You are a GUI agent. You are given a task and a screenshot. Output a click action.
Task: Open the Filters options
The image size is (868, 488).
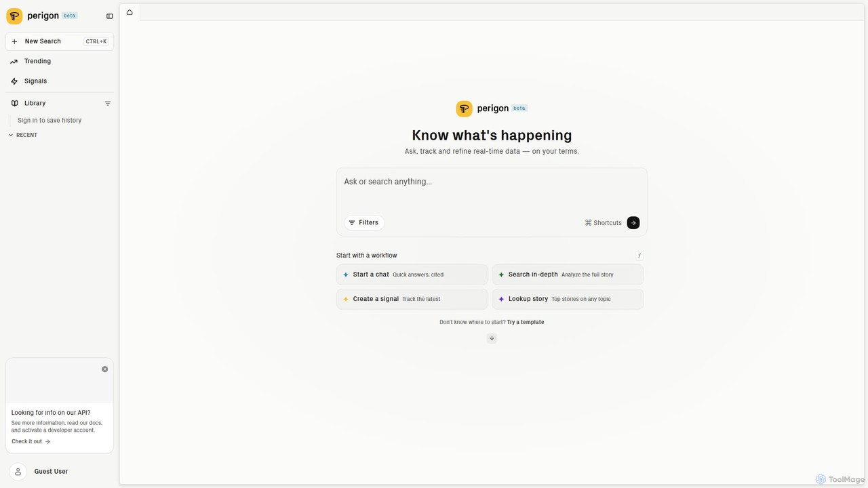364,222
